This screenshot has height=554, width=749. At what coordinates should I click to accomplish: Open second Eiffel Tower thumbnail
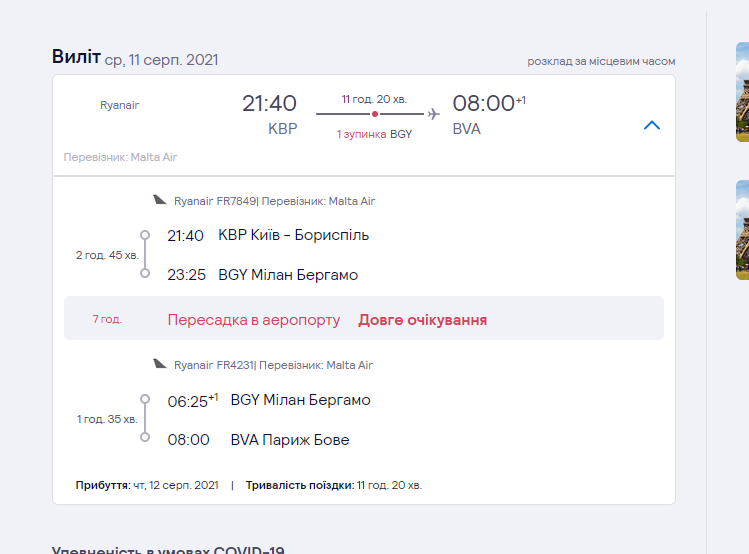(x=742, y=228)
